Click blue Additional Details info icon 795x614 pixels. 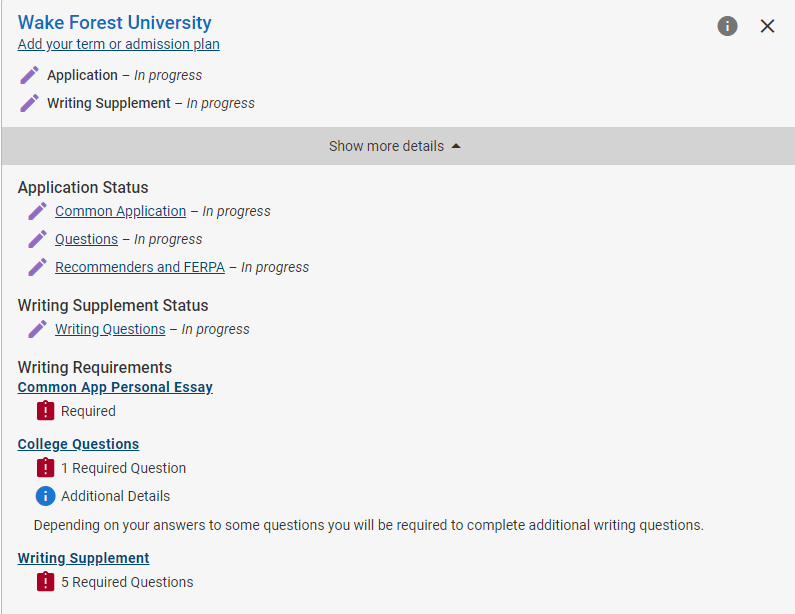46,496
